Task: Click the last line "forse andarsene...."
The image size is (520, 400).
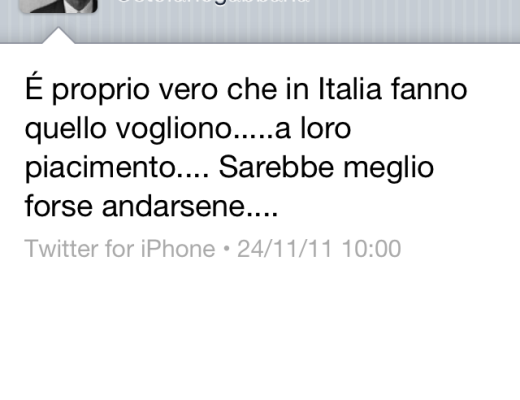Action: (151, 206)
